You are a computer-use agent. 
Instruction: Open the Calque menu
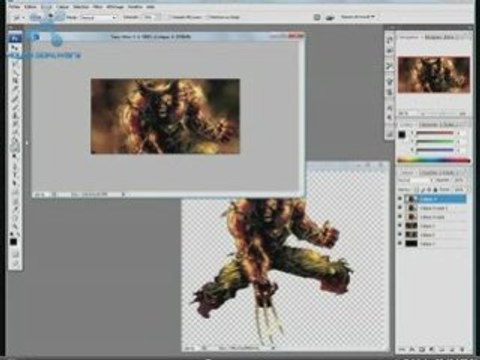(x=62, y=6)
